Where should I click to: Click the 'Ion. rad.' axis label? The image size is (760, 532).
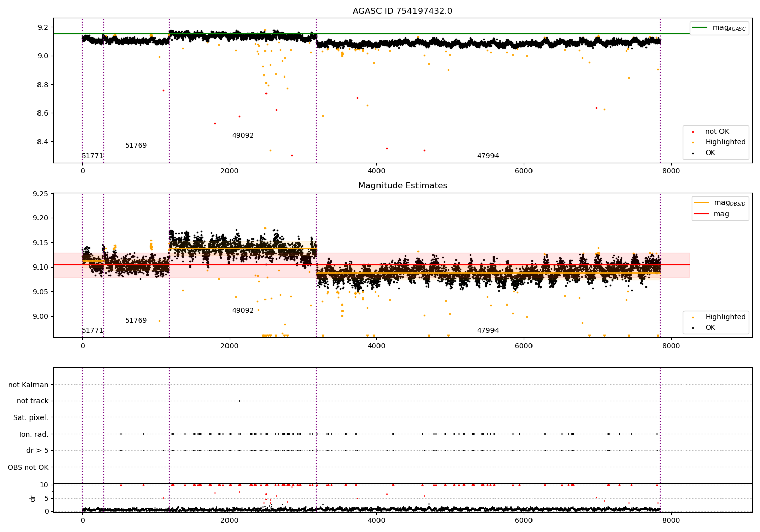34,434
